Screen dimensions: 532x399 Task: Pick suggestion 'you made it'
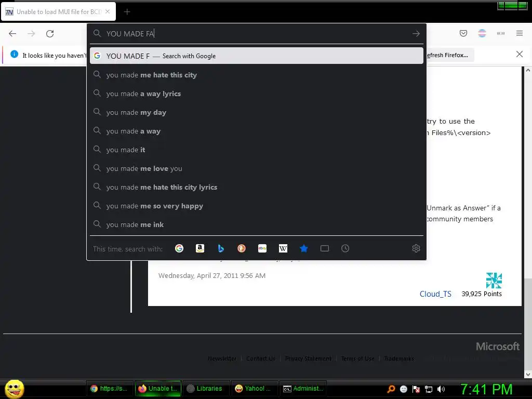[257, 150]
